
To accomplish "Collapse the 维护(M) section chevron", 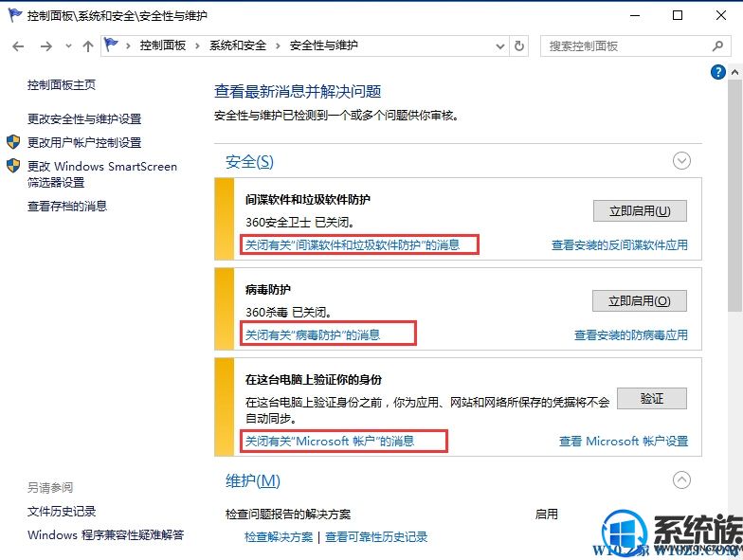I will pyautogui.click(x=681, y=479).
